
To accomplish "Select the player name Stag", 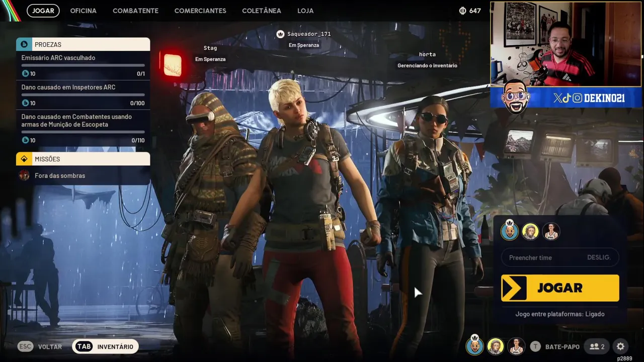I will point(210,48).
